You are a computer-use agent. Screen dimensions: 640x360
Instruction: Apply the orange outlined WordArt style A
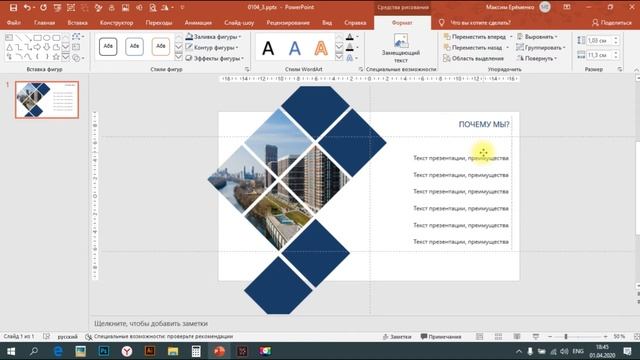(x=321, y=49)
